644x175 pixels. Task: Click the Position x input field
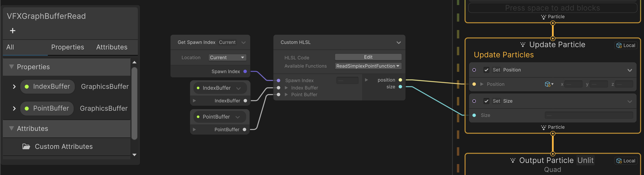pyautogui.click(x=573, y=84)
